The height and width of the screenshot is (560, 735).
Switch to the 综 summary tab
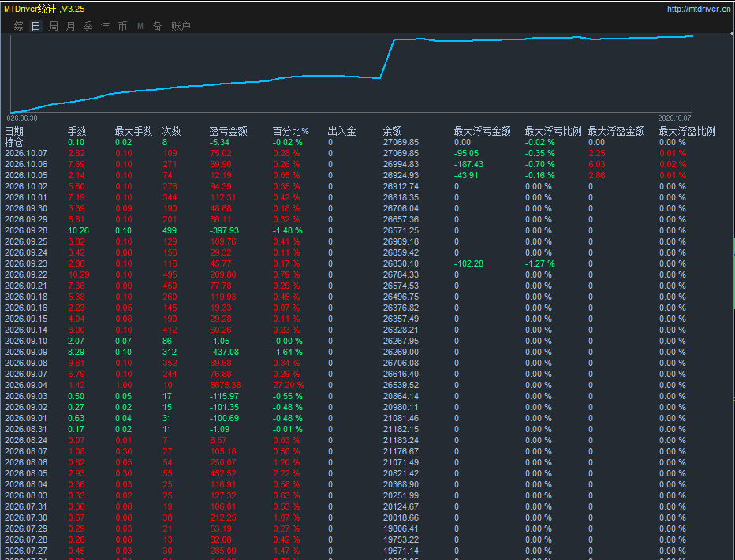tap(19, 26)
